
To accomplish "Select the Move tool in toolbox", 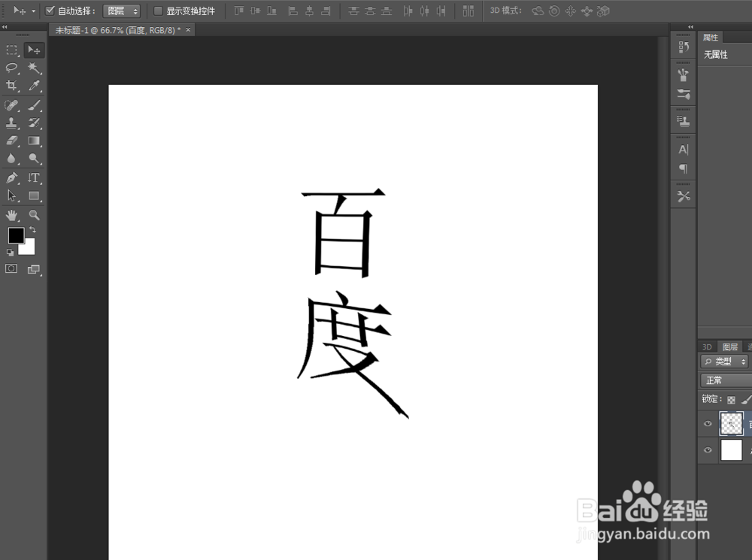I will tap(34, 50).
